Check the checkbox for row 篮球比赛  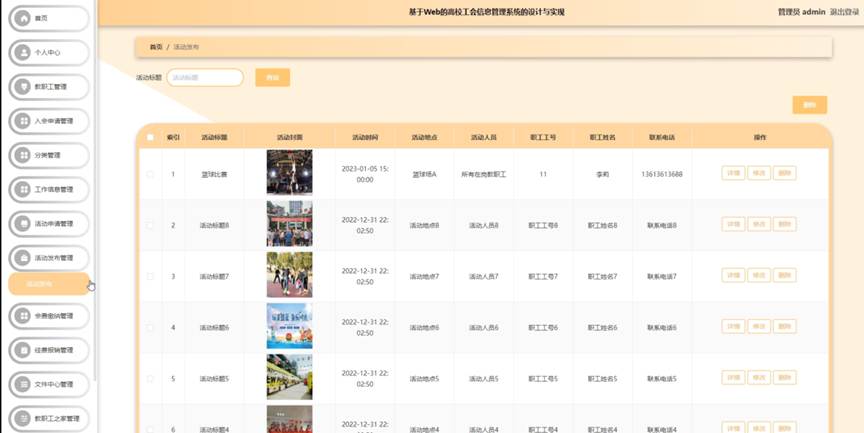[x=150, y=174]
